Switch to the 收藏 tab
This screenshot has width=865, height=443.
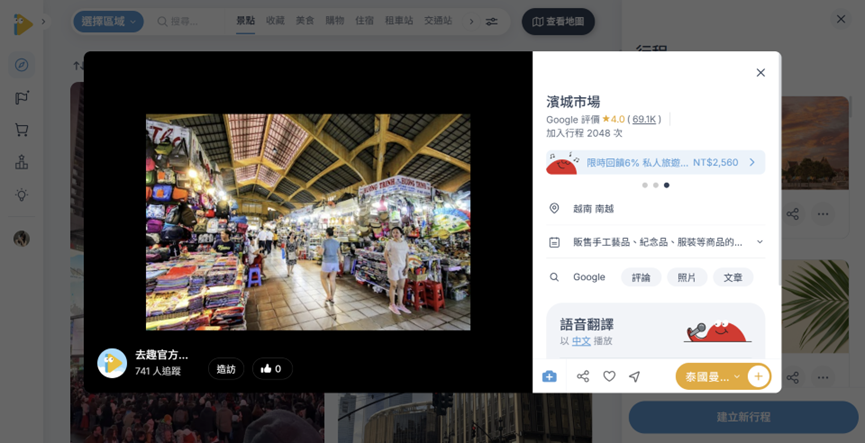tap(275, 21)
